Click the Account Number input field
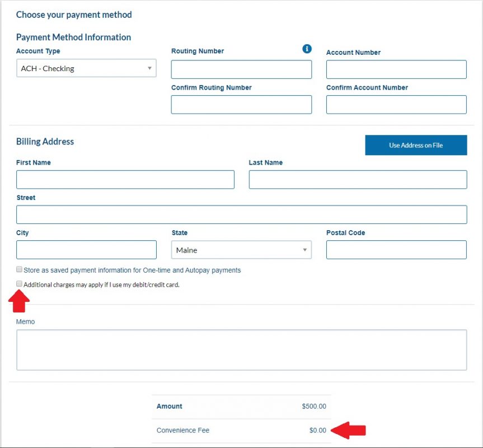 [x=396, y=69]
